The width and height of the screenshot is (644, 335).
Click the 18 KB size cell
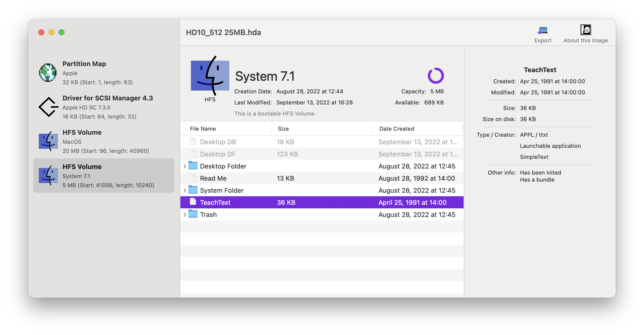285,142
